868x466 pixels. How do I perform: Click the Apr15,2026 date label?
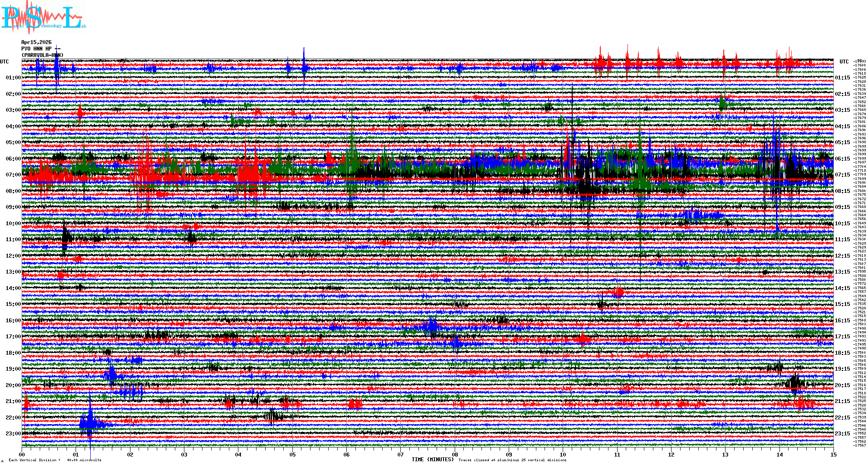coord(36,42)
